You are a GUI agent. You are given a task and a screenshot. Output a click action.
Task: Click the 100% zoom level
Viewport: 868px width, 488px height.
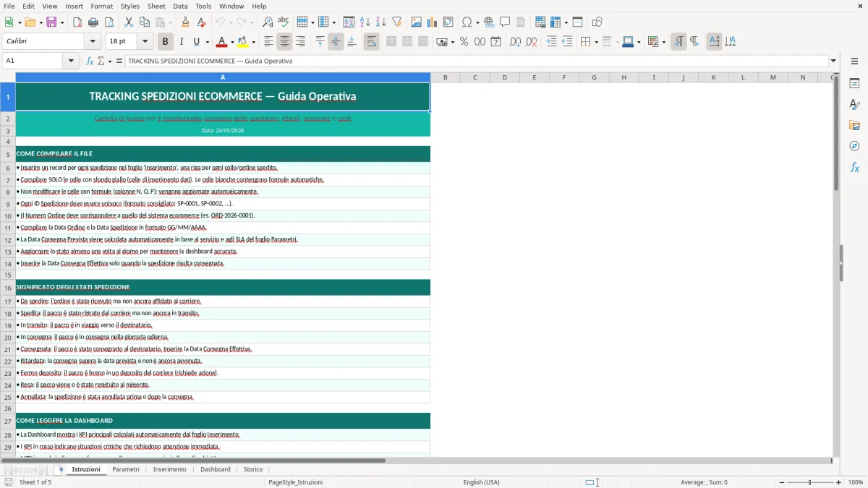856,482
